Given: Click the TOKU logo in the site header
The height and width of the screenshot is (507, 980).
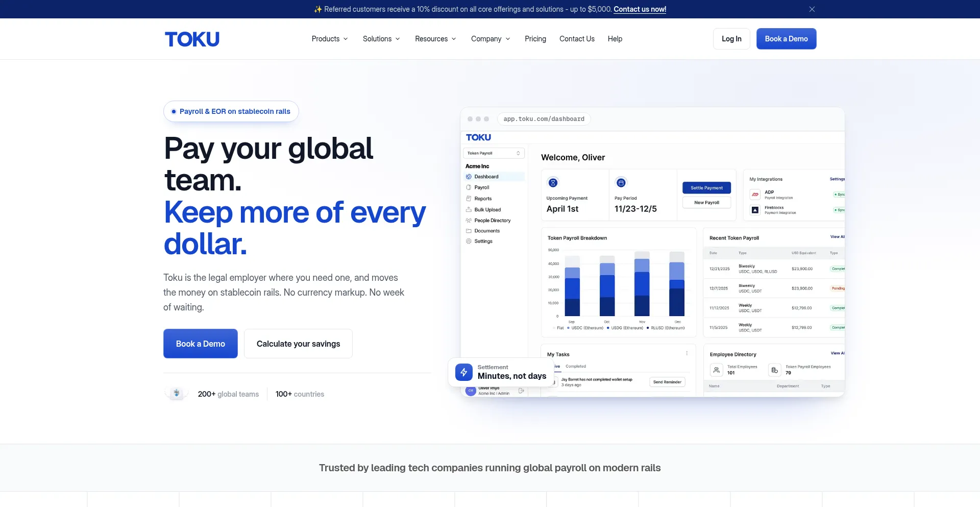Looking at the screenshot, I should (x=192, y=39).
